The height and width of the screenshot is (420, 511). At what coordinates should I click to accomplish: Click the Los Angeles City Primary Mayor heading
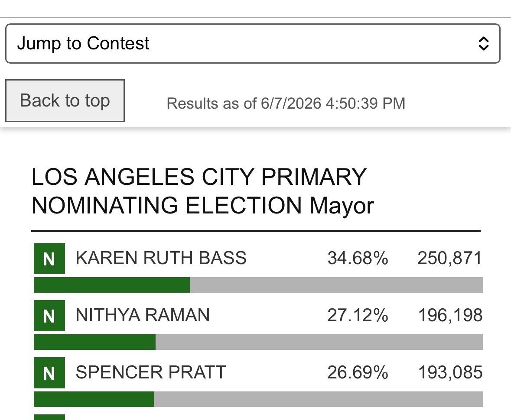[203, 191]
